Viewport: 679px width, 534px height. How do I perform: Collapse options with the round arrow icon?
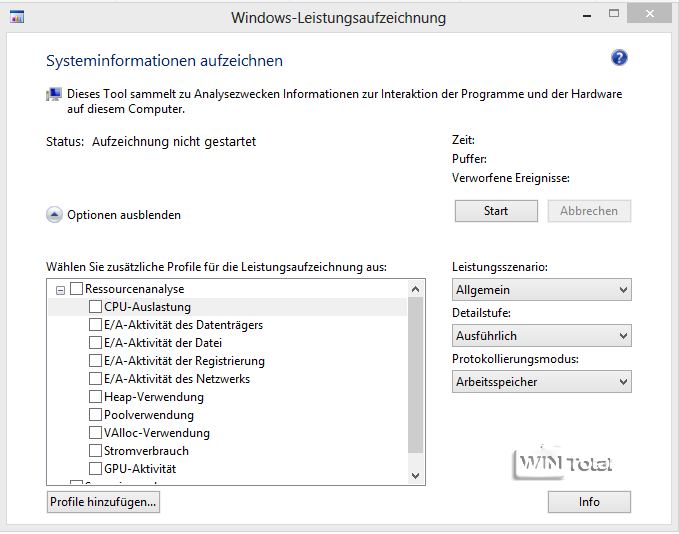[54, 215]
